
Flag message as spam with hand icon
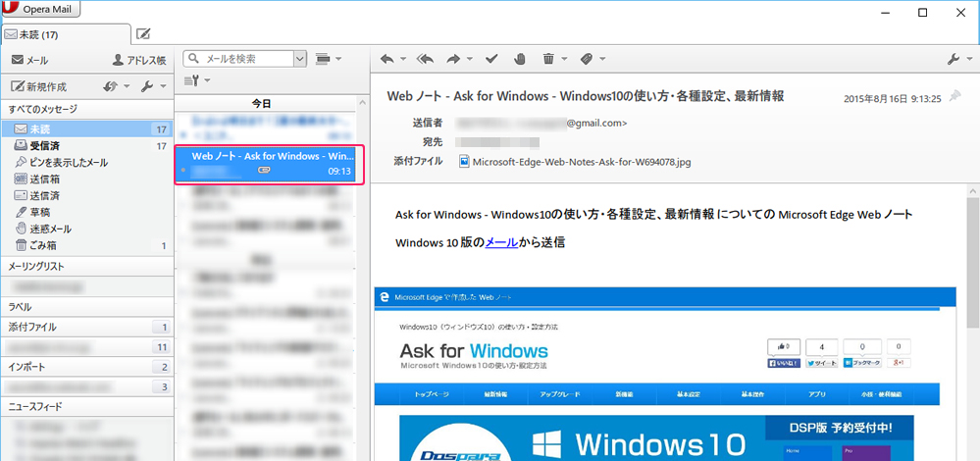pos(520,60)
